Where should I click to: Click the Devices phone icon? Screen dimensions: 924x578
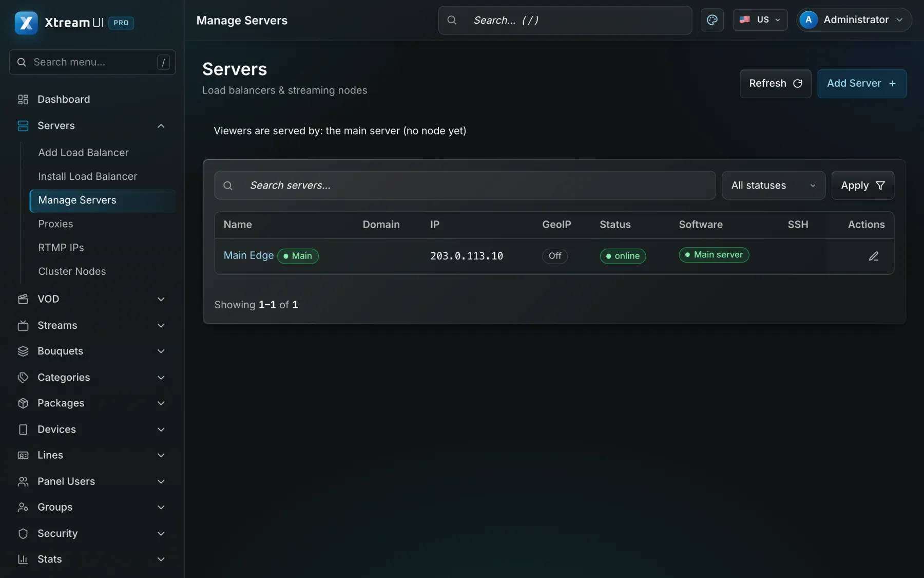tap(23, 430)
